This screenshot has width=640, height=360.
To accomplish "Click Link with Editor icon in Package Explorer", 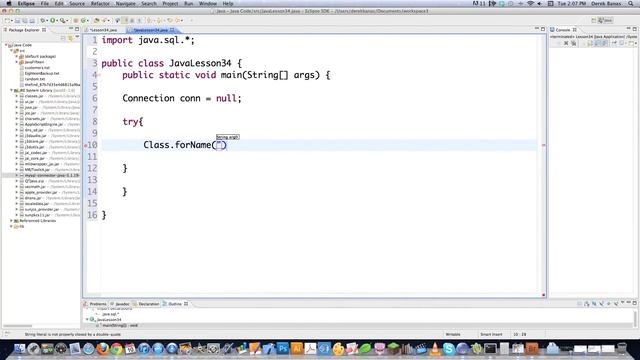I will [70, 38].
